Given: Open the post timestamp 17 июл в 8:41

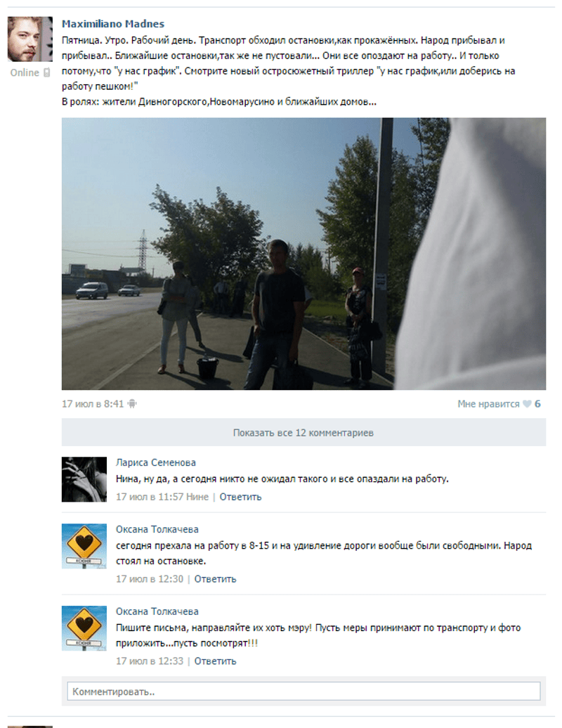Looking at the screenshot, I should [x=93, y=404].
